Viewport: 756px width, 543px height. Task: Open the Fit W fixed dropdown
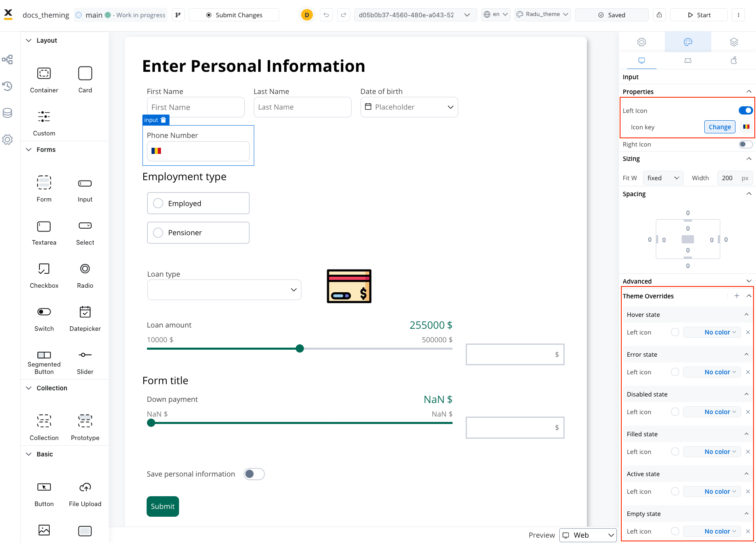tap(663, 178)
